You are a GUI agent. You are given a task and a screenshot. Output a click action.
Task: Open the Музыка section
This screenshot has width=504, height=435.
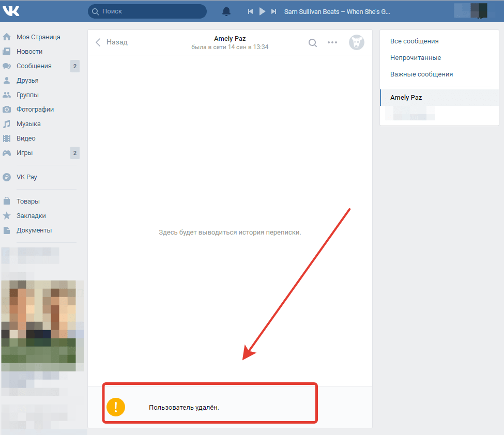click(28, 123)
